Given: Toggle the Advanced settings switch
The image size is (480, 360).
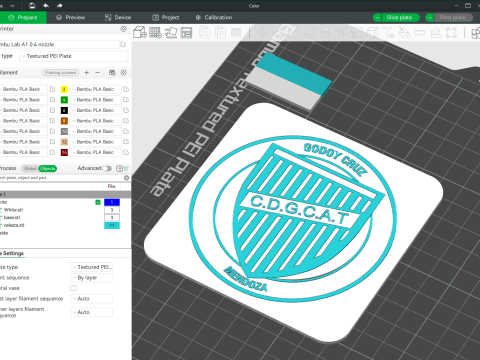Looking at the screenshot, I should (107, 168).
